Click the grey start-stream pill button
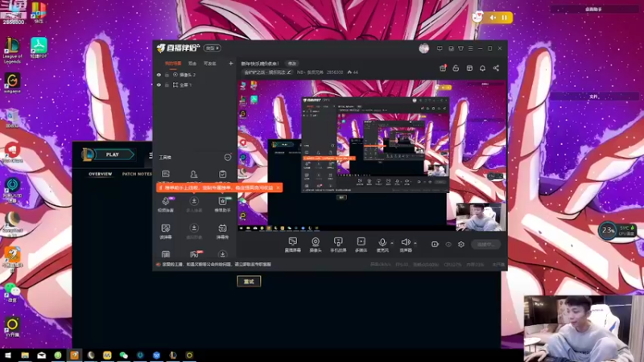Screen dimensions: 644x362 point(485,245)
